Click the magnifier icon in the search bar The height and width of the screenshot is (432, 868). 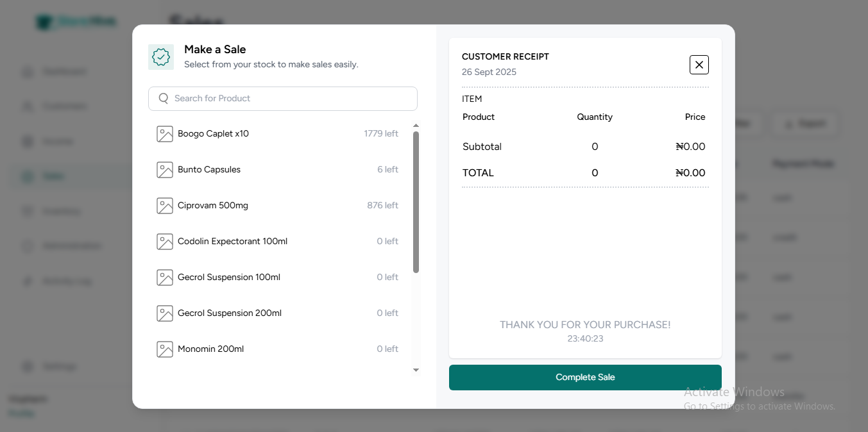[162, 98]
